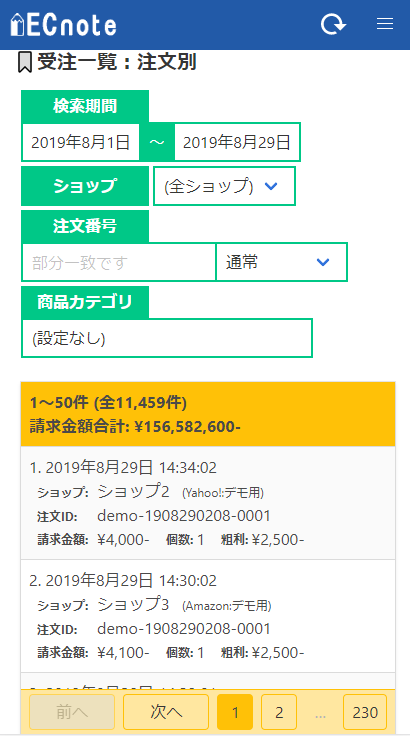Open order 1 from ショップ2 Yahoo!
410x736 pixels.
[x=208, y=503]
